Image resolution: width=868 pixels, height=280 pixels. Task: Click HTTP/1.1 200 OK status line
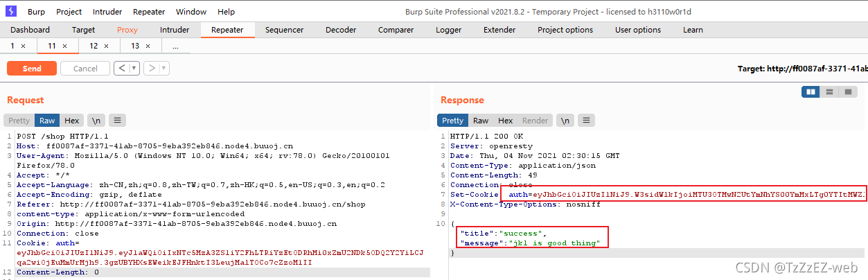tap(487, 137)
